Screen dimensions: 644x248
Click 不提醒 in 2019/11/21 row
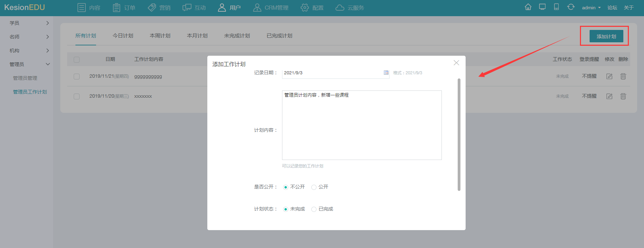(x=589, y=76)
